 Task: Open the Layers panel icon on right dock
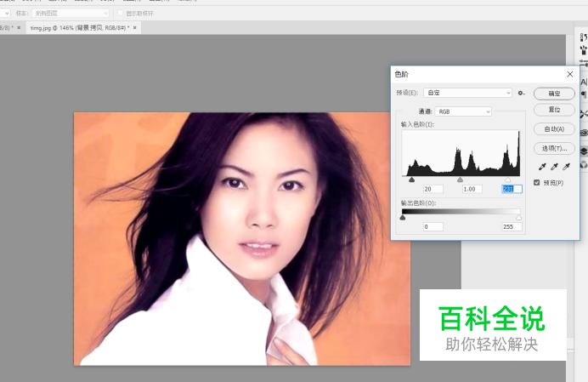(584, 151)
